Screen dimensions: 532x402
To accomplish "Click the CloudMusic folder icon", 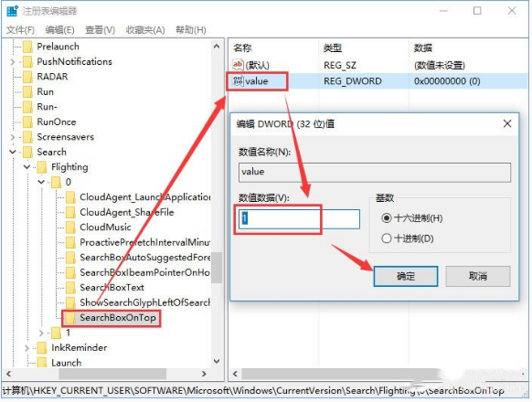I will pyautogui.click(x=70, y=227).
